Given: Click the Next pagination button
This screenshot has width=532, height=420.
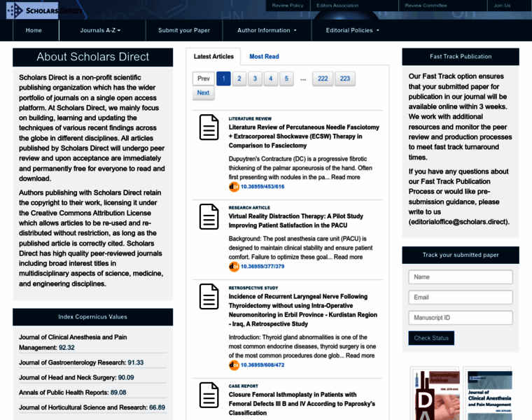Looking at the screenshot, I should pyautogui.click(x=203, y=93).
